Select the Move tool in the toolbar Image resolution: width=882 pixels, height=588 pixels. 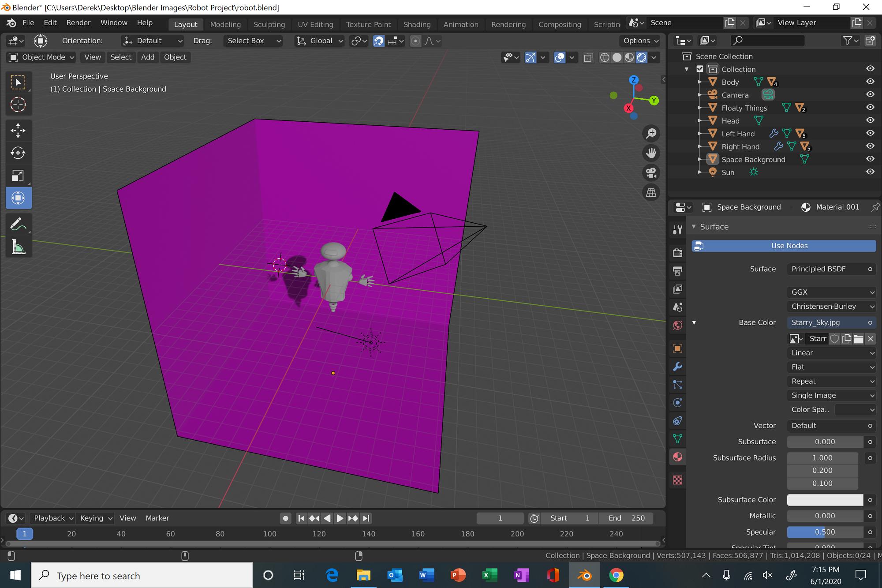point(18,130)
